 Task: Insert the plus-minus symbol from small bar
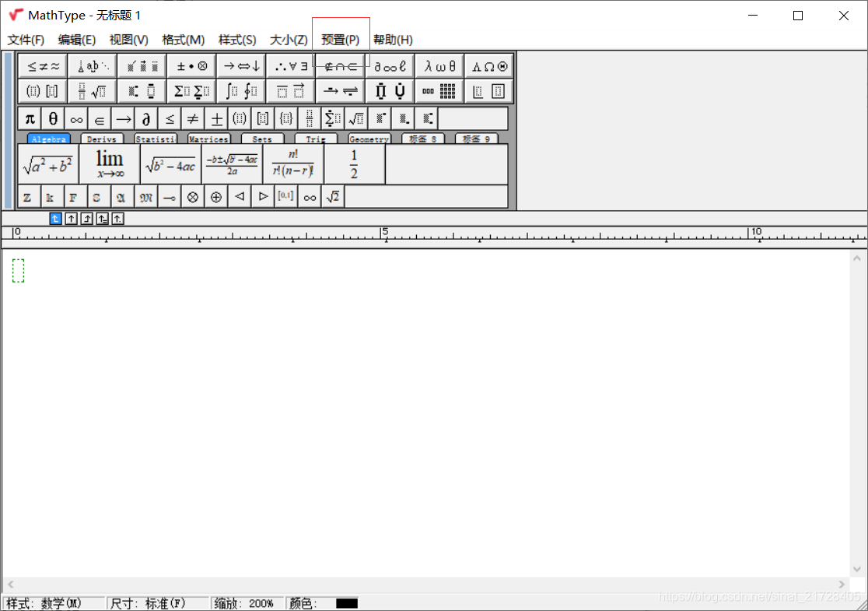(x=216, y=118)
